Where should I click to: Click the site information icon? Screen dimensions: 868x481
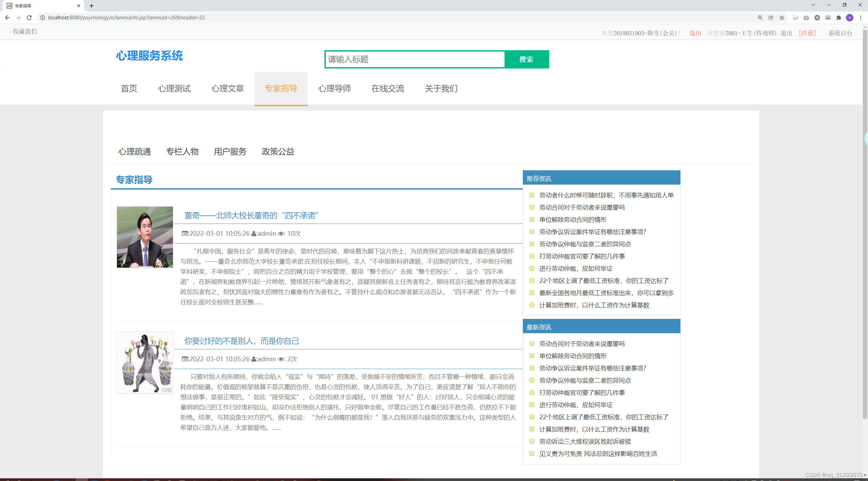[43, 18]
